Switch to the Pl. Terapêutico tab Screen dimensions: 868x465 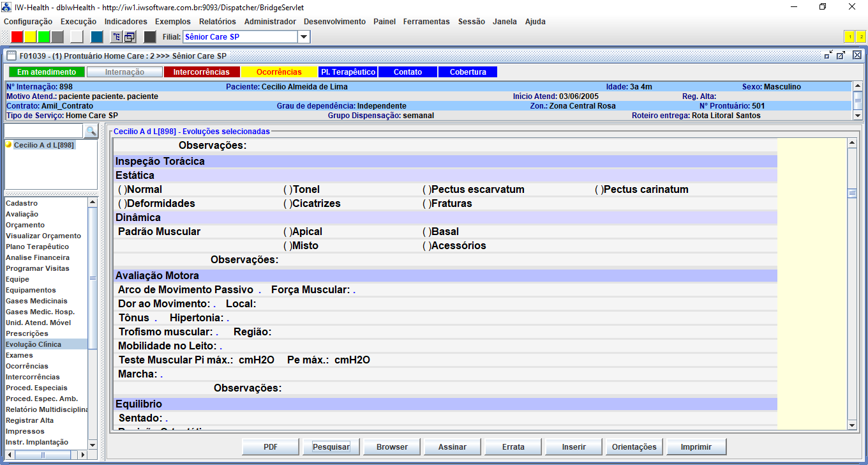click(x=348, y=72)
